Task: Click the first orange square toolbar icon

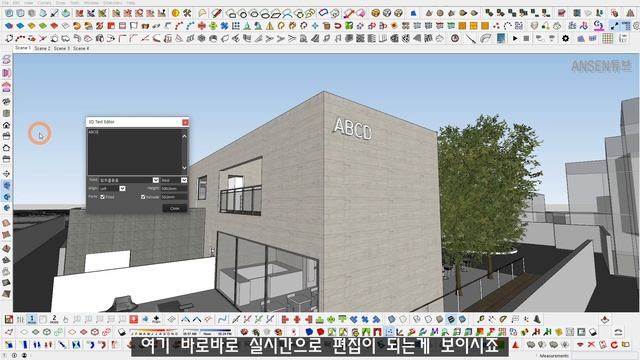Action: point(462,26)
